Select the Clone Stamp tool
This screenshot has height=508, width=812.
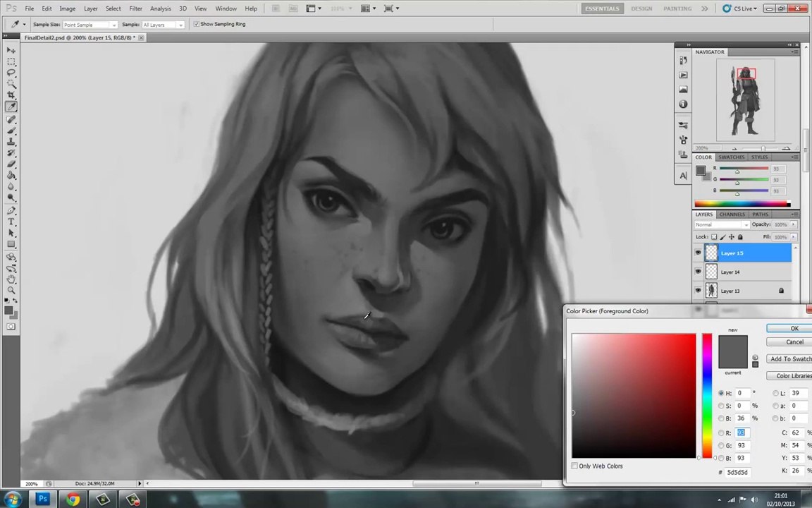[11, 142]
